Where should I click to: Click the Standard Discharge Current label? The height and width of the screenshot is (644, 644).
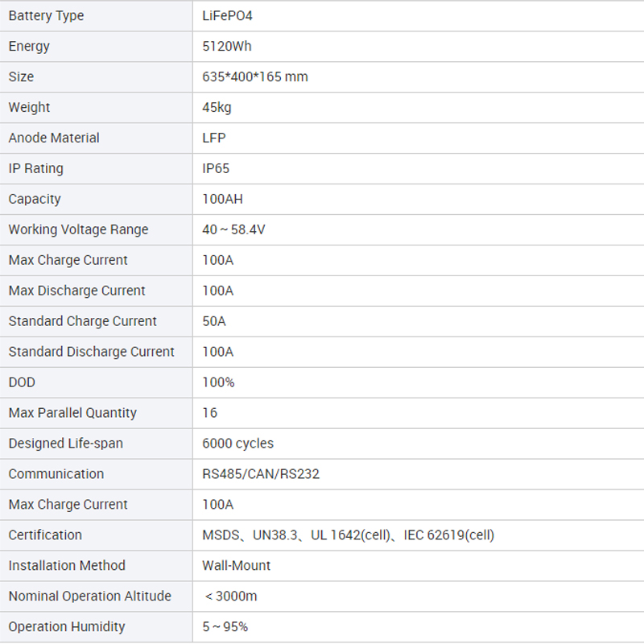[91, 352]
